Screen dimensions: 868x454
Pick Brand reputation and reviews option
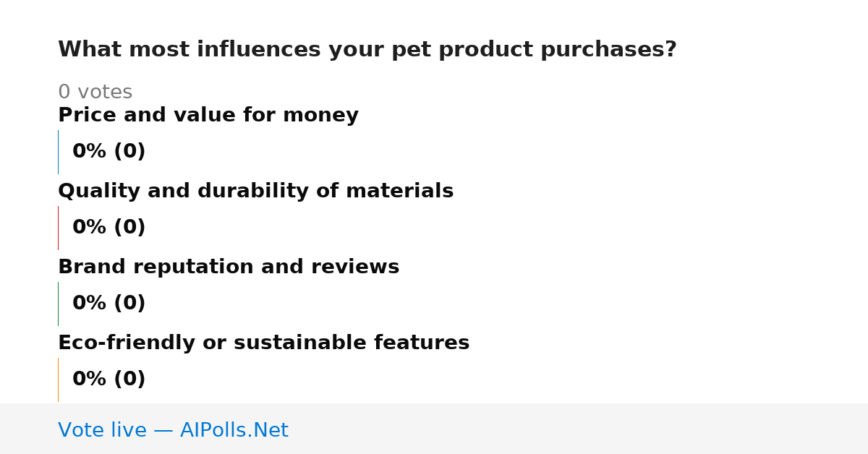point(229,267)
